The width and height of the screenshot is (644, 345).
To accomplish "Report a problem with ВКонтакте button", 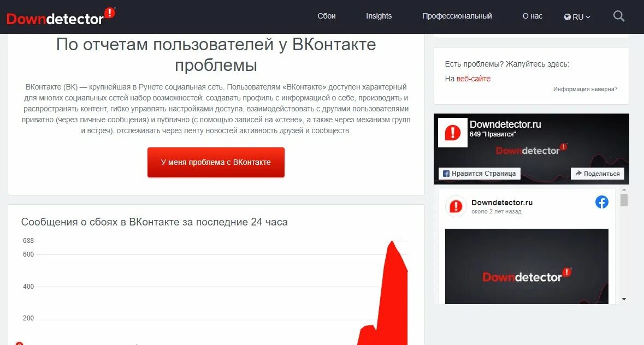I will (x=216, y=162).
